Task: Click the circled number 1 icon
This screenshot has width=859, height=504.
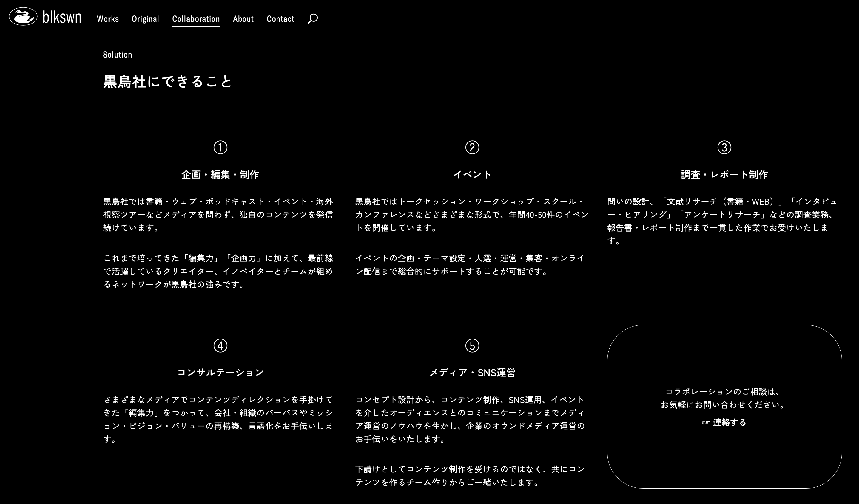Action: pos(220,148)
